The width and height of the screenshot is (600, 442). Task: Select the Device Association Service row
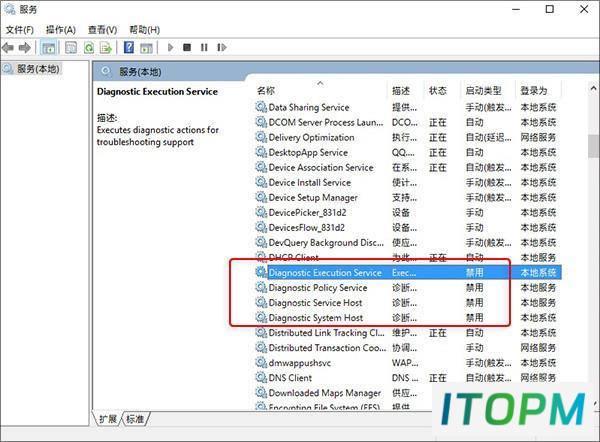tap(407, 168)
